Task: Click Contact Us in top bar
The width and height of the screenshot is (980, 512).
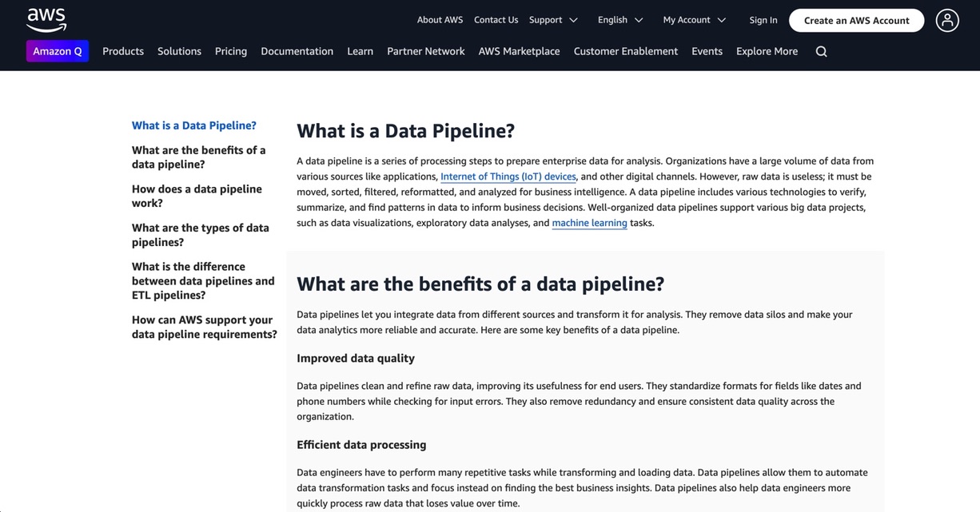Action: [496, 20]
